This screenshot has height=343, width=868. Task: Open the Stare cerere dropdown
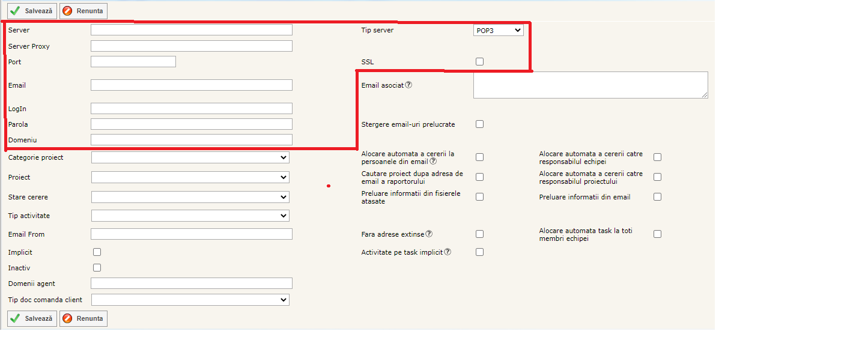coord(190,197)
